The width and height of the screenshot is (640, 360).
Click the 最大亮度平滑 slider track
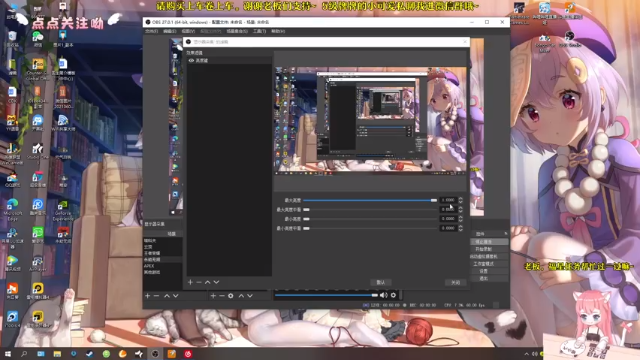(x=370, y=209)
